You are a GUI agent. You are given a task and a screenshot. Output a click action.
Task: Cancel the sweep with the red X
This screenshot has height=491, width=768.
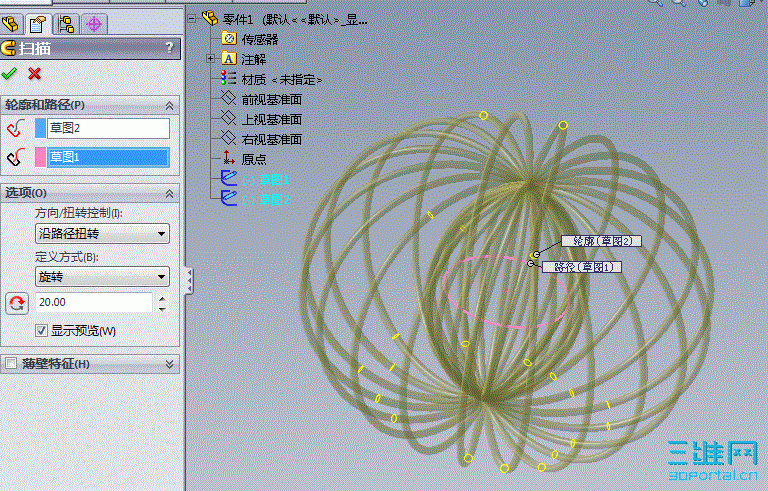[x=34, y=74]
